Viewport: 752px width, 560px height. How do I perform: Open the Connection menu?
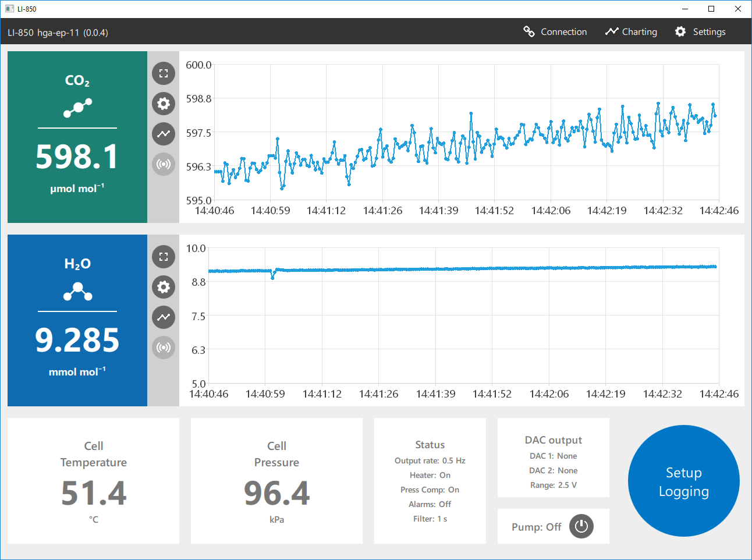point(555,32)
